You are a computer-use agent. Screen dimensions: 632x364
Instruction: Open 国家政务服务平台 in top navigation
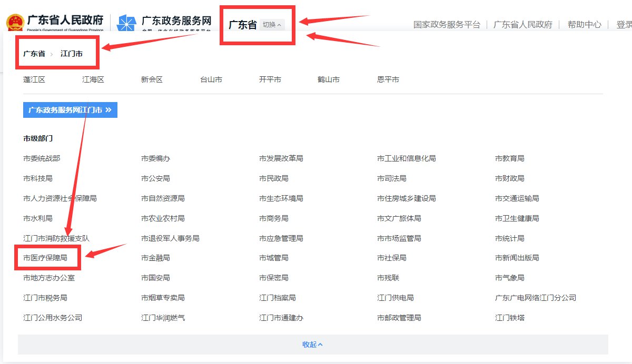(x=447, y=25)
